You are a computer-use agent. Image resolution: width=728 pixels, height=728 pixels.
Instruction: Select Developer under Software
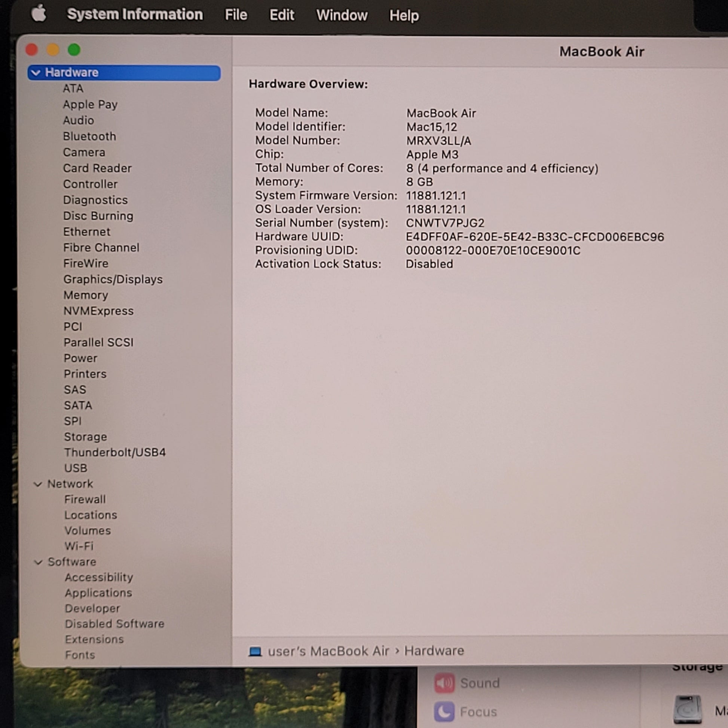pos(93,609)
